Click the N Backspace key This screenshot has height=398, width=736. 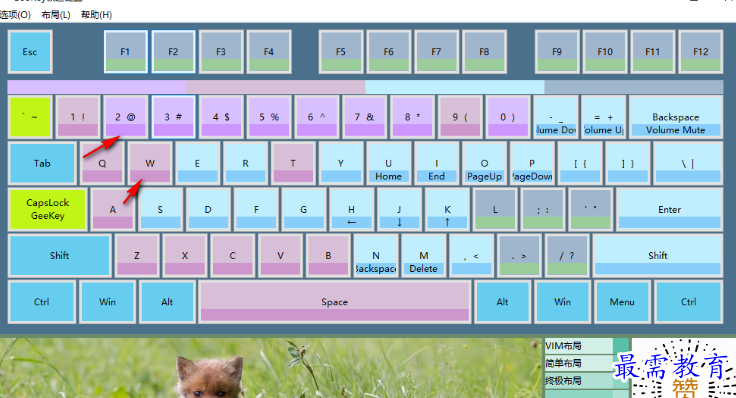[376, 255]
